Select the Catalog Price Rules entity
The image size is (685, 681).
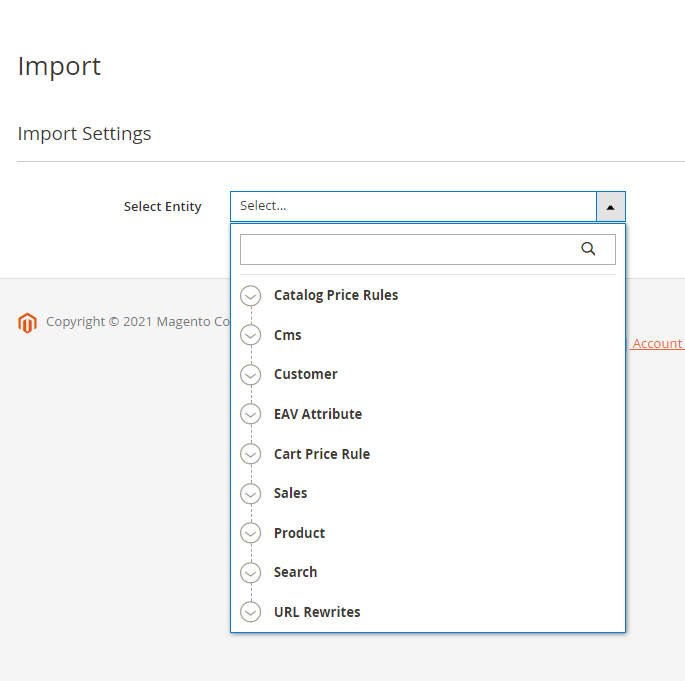336,295
